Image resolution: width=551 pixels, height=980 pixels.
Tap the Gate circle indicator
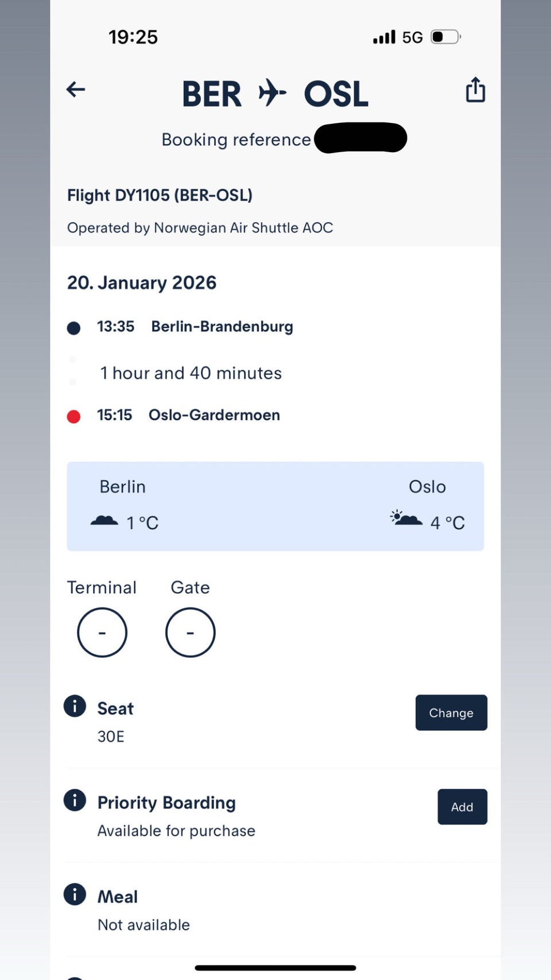click(190, 633)
